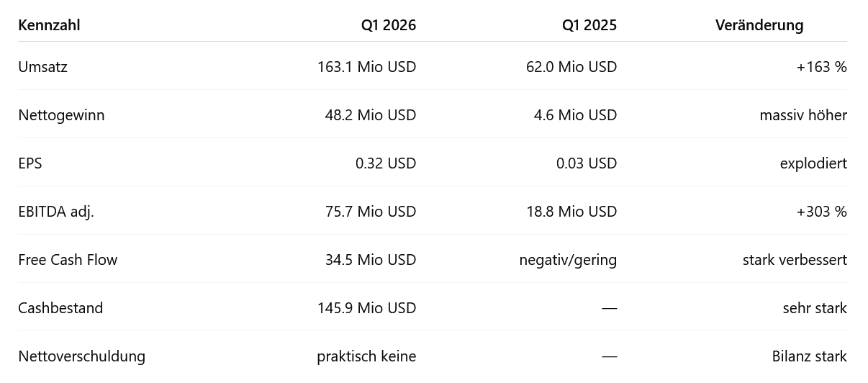Click the EPS row label

[30, 163]
